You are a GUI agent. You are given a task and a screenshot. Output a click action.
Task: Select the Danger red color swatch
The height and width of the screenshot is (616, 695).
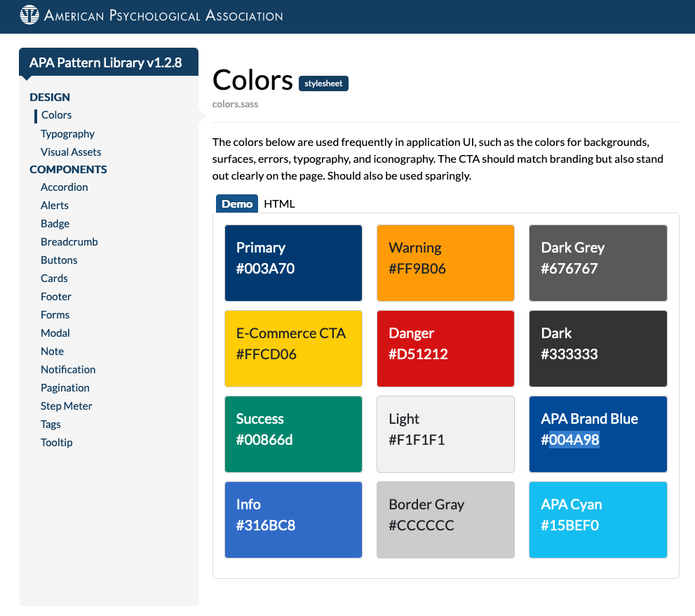(445, 349)
